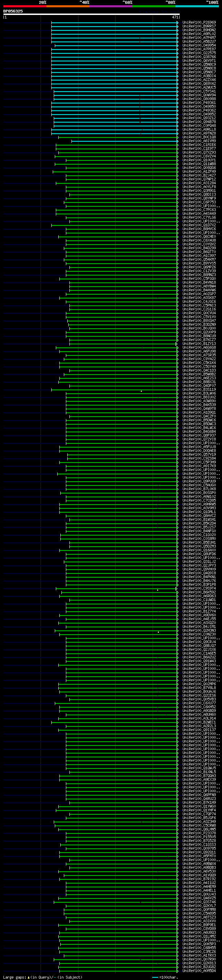222x980 pixels.
Task: Click the UniRef100_C6VZV4 label
Action: click(199, 156)
